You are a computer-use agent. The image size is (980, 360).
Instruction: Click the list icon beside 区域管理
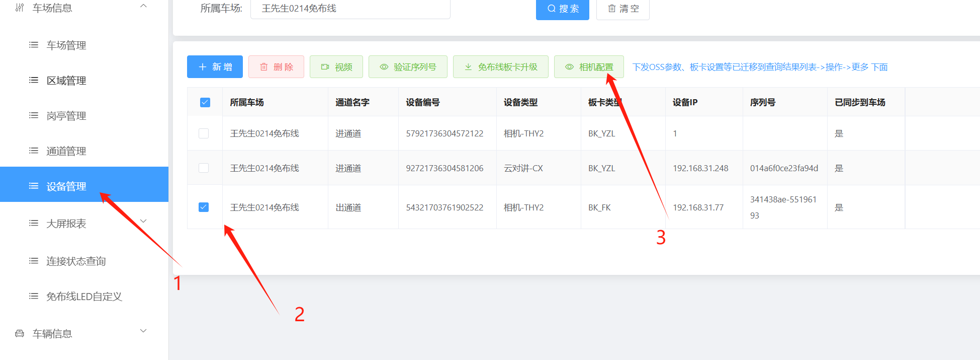pyautogui.click(x=34, y=80)
